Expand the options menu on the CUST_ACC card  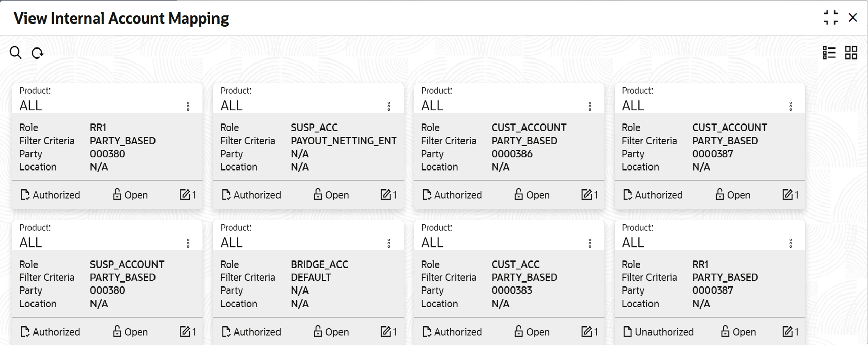590,243
